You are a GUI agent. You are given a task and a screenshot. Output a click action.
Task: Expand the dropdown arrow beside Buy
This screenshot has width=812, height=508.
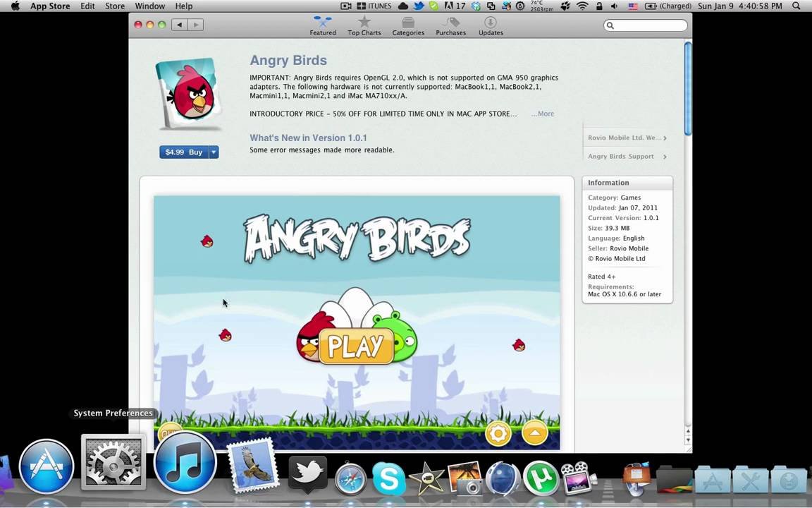(x=214, y=152)
